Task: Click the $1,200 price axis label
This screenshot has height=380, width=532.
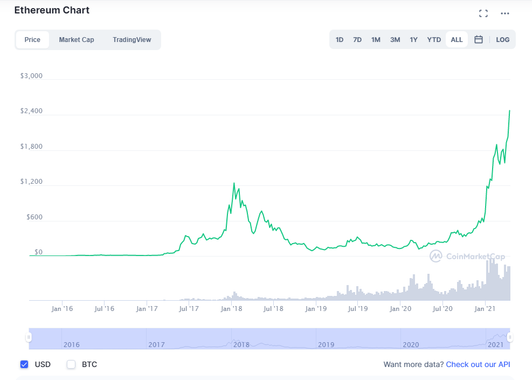Action: [31, 182]
